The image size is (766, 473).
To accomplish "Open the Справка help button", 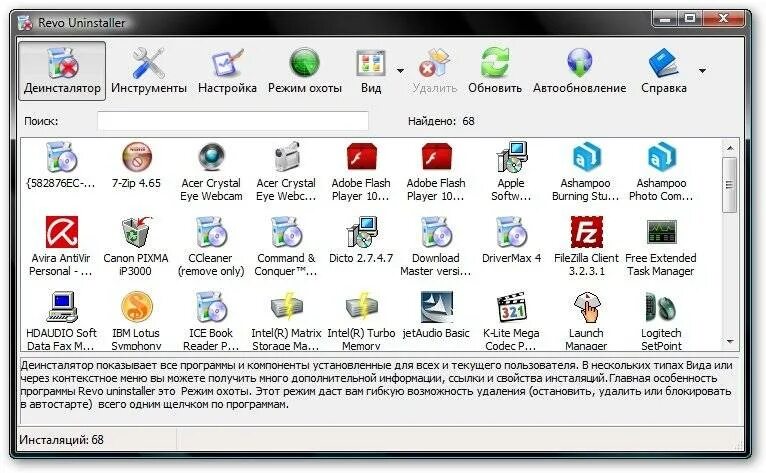I will point(664,71).
